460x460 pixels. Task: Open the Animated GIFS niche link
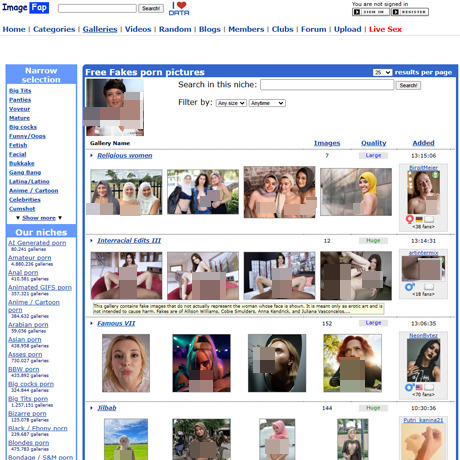[40, 288]
